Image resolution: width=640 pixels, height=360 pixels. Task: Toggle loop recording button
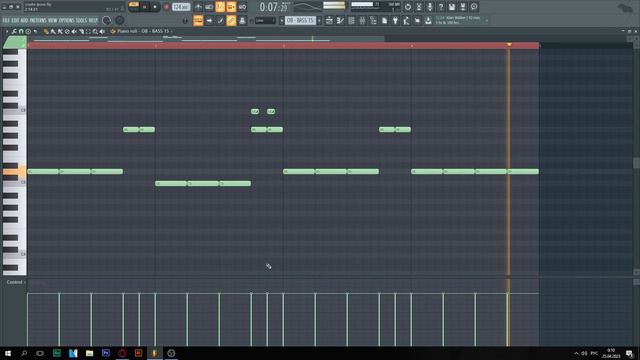coord(242,7)
